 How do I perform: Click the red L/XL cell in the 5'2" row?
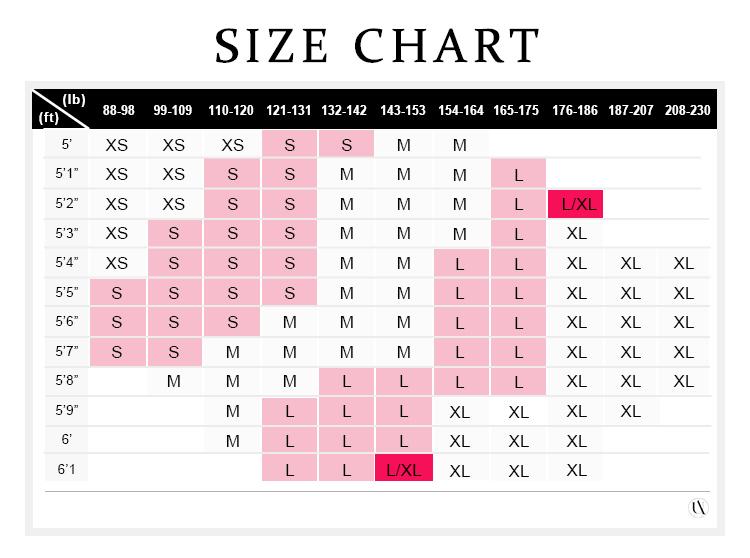coord(575,204)
